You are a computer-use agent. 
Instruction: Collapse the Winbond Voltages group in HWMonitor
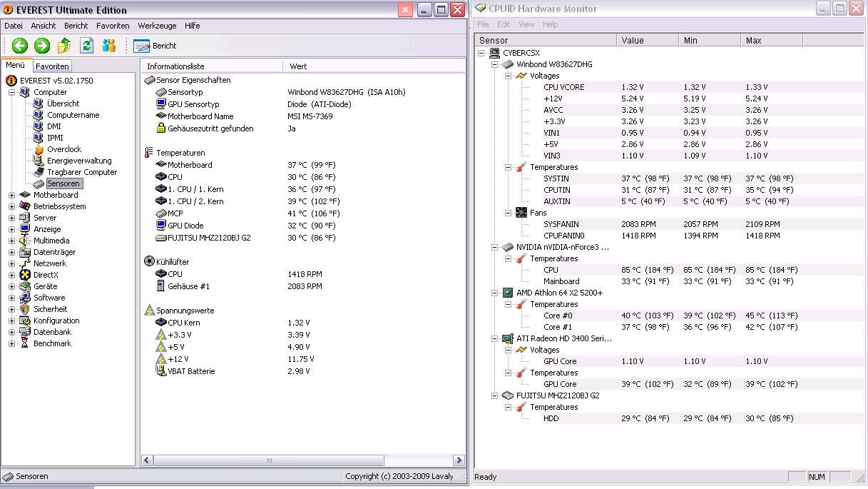509,76
